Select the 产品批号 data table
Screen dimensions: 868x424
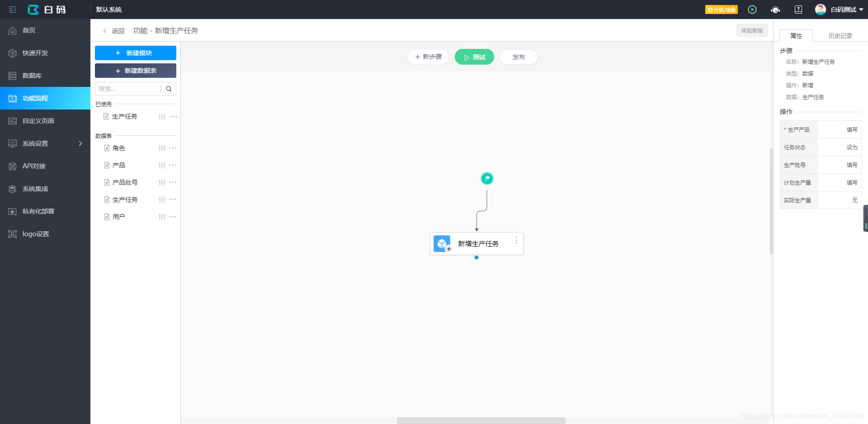tap(125, 182)
